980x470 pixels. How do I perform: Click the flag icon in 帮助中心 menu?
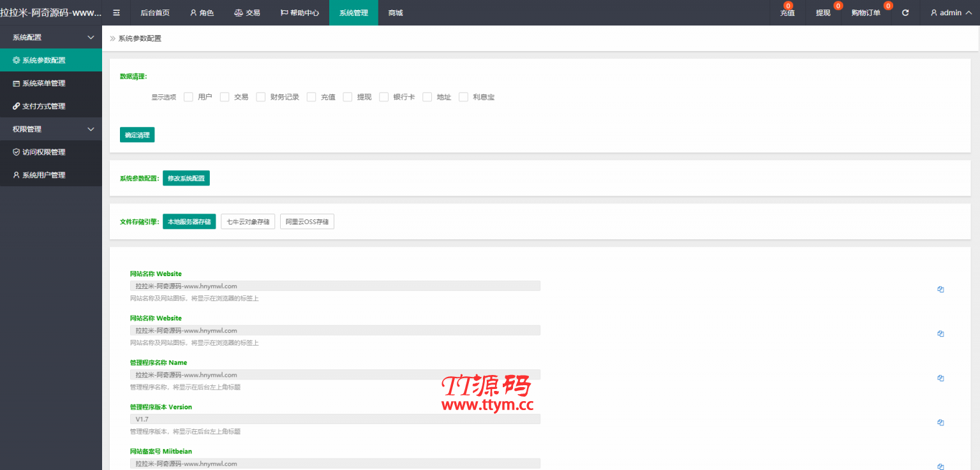(284, 13)
